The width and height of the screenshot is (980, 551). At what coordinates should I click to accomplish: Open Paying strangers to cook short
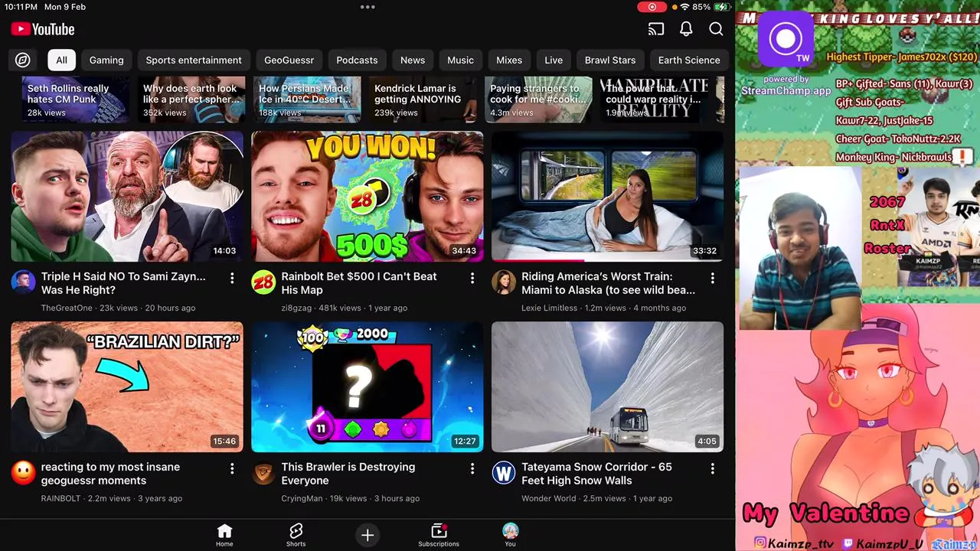coord(538,99)
